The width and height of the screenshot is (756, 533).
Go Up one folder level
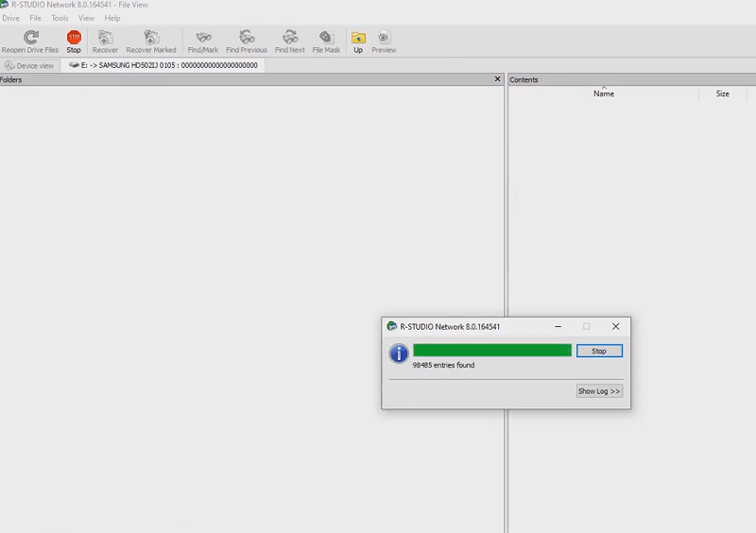click(x=358, y=38)
